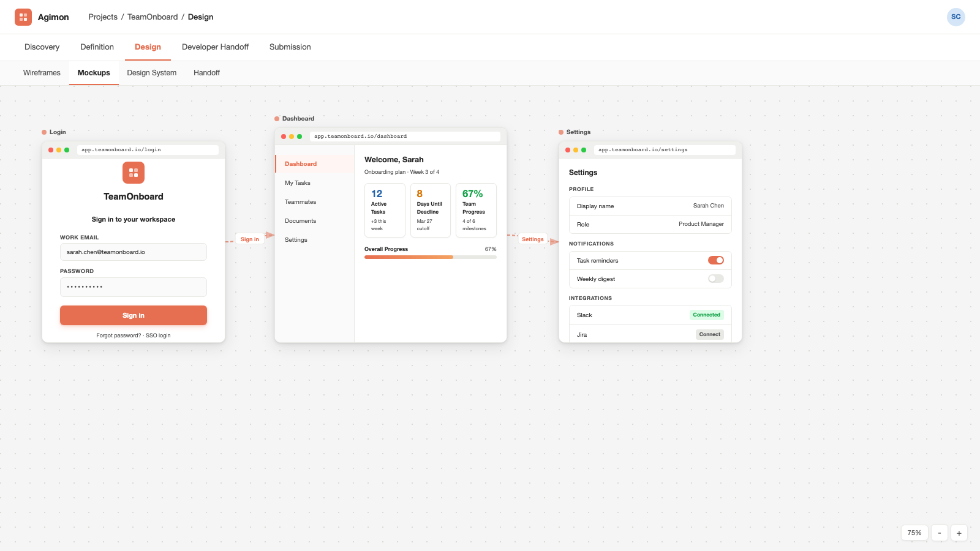Click the 67% Team Progress card

(476, 210)
